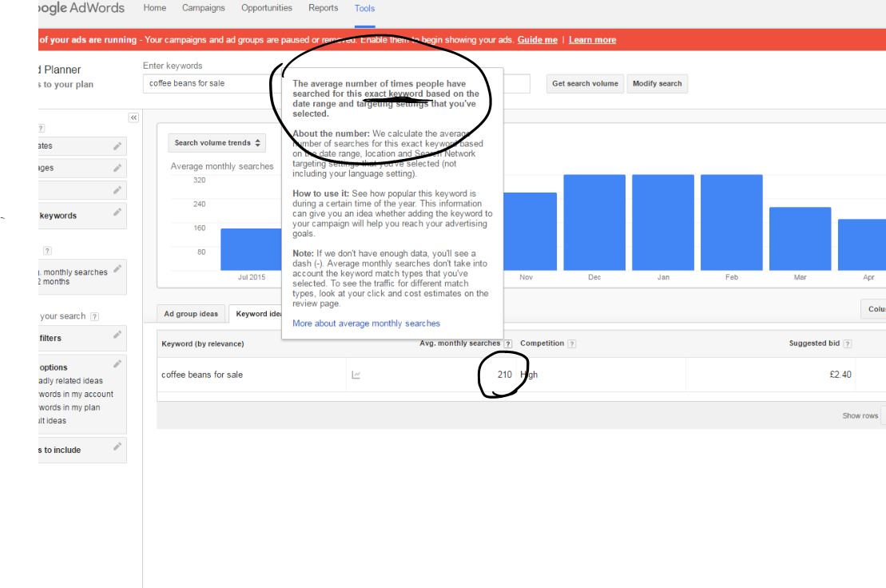Click the 'adly related ideas' option
Image resolution: width=886 pixels, height=588 pixels.
(x=70, y=381)
